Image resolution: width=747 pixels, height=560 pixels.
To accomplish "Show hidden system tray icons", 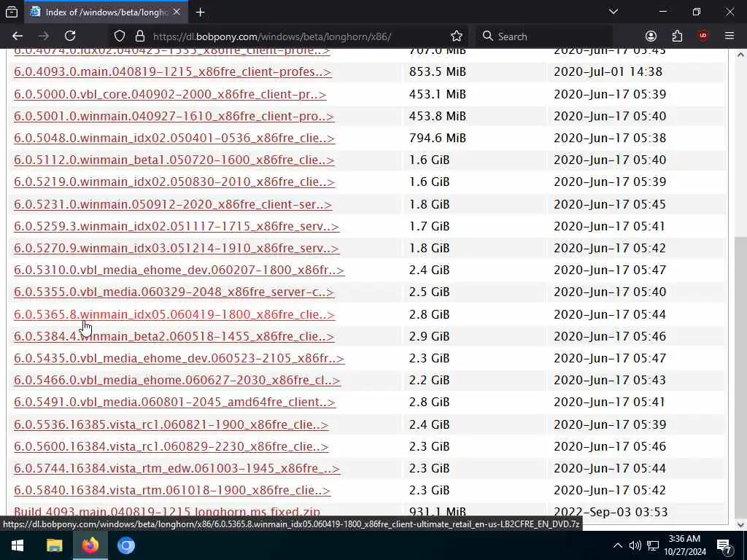I will pos(617,545).
